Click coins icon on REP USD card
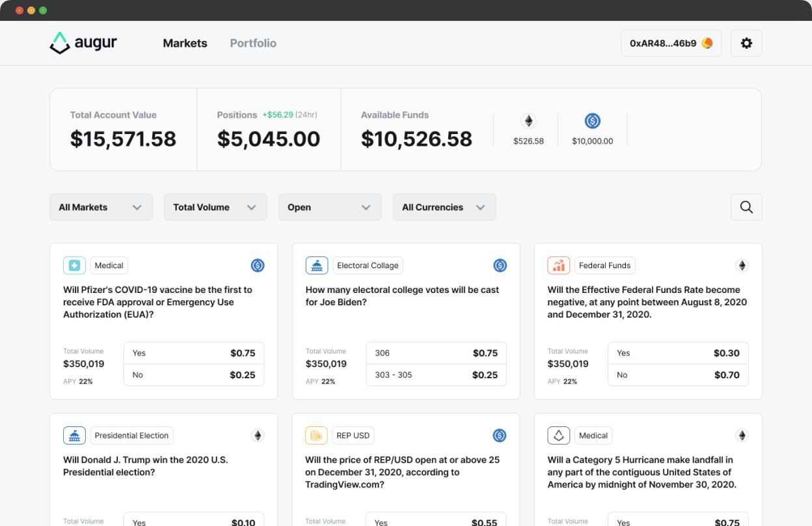The image size is (812, 526). (x=317, y=436)
